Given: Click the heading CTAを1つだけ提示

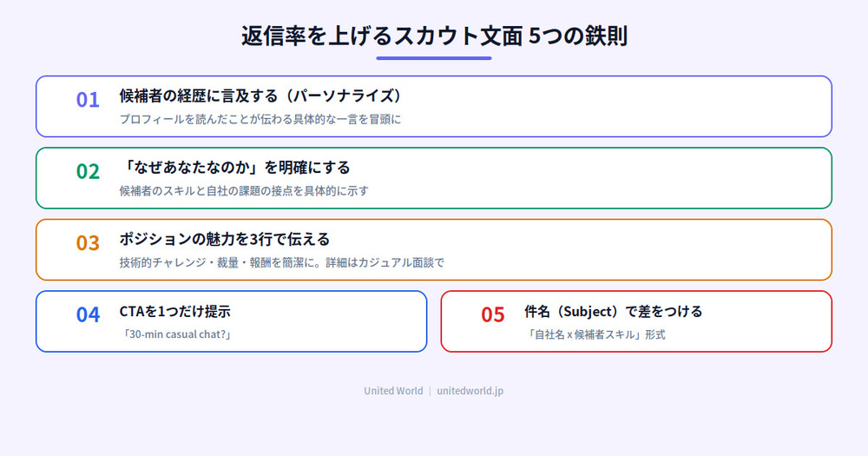Looking at the screenshot, I should [175, 311].
